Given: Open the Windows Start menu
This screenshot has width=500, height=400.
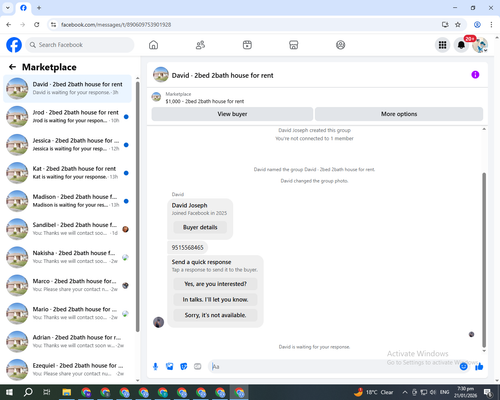Looking at the screenshot, I should [x=9, y=392].
